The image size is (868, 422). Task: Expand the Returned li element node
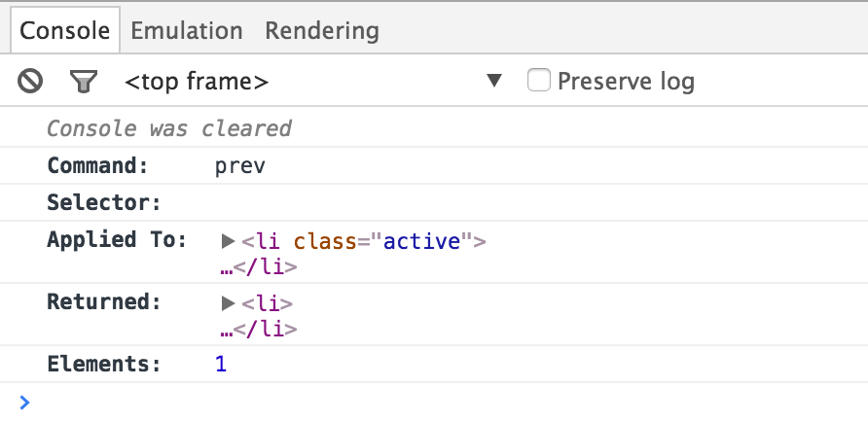[229, 302]
